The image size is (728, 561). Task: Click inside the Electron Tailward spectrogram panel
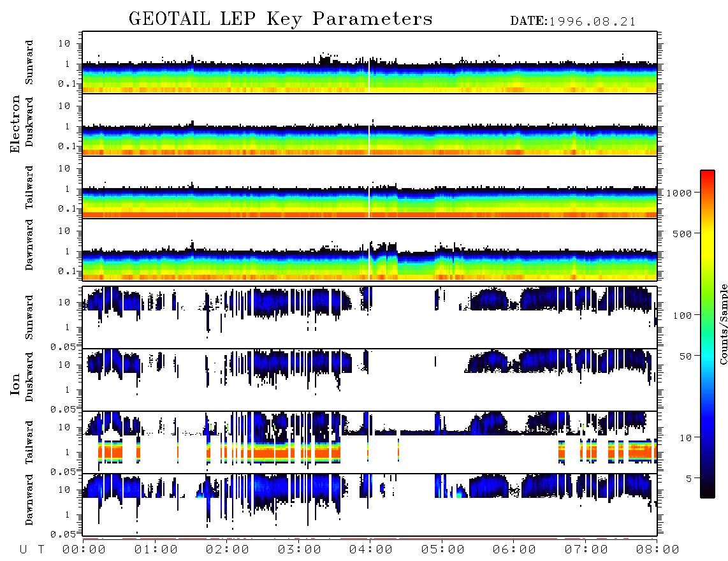(x=370, y=187)
